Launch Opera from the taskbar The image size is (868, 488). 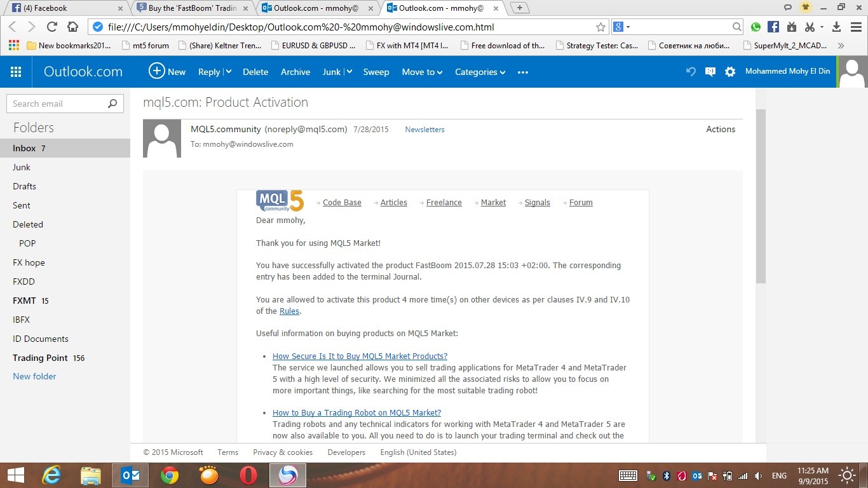coord(248,475)
